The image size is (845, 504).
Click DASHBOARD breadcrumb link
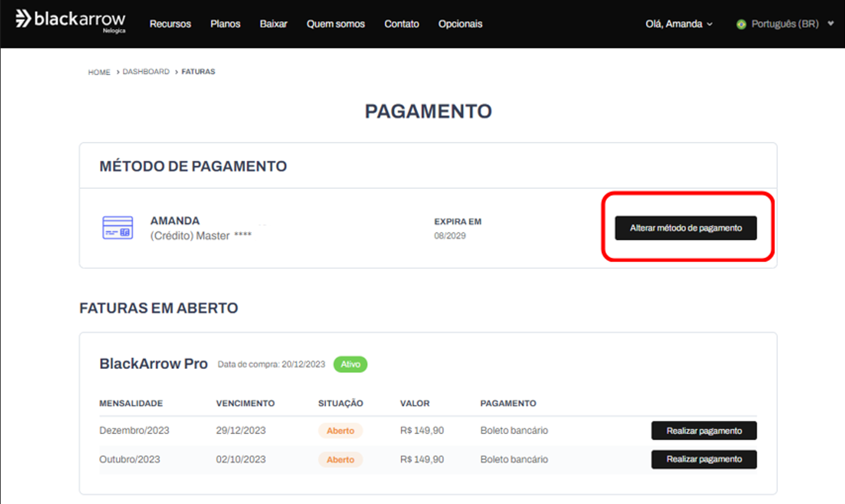point(146,72)
